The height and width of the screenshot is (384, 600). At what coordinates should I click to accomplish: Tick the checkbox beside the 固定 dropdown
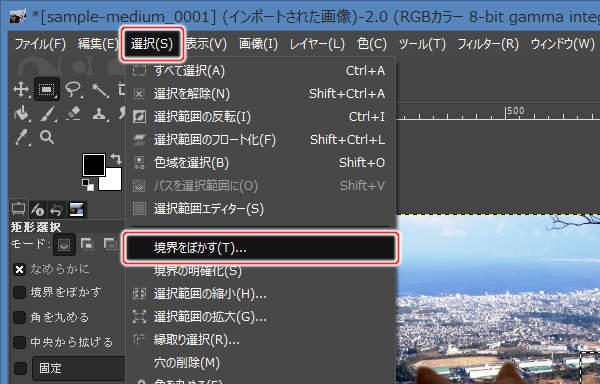click(x=20, y=368)
